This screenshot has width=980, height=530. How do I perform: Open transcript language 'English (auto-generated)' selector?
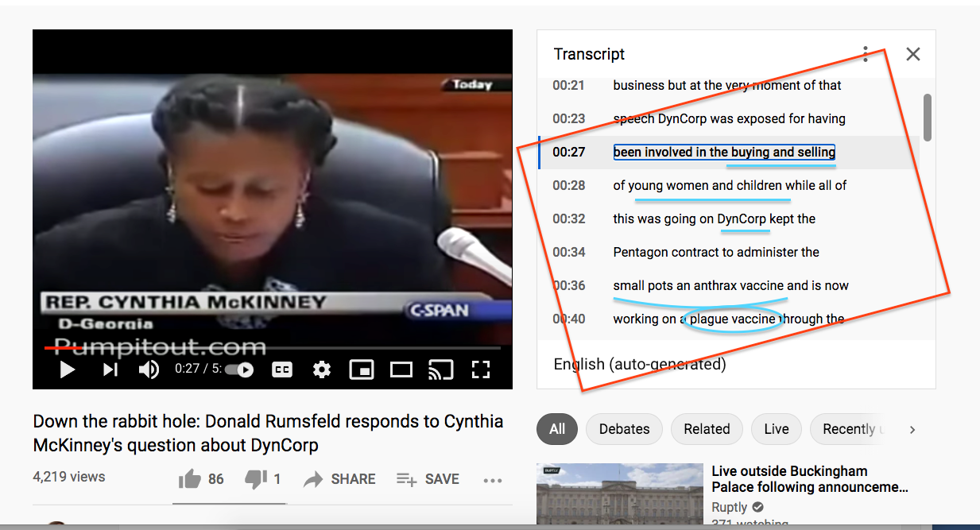(x=640, y=365)
